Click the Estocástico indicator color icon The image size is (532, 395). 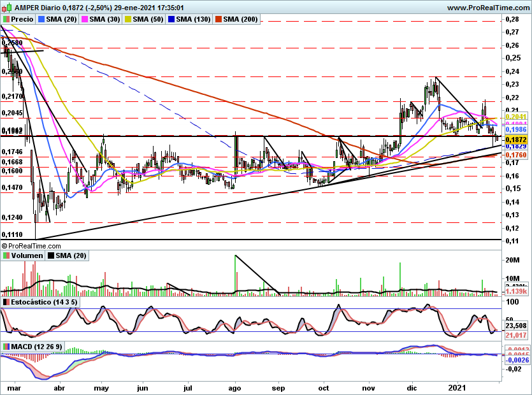pos(6,302)
